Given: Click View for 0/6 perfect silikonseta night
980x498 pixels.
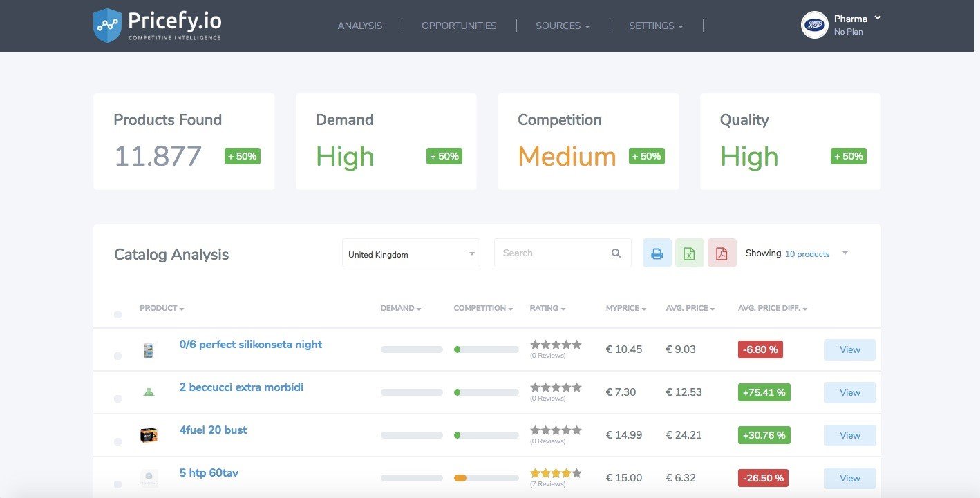Looking at the screenshot, I should (x=849, y=349).
